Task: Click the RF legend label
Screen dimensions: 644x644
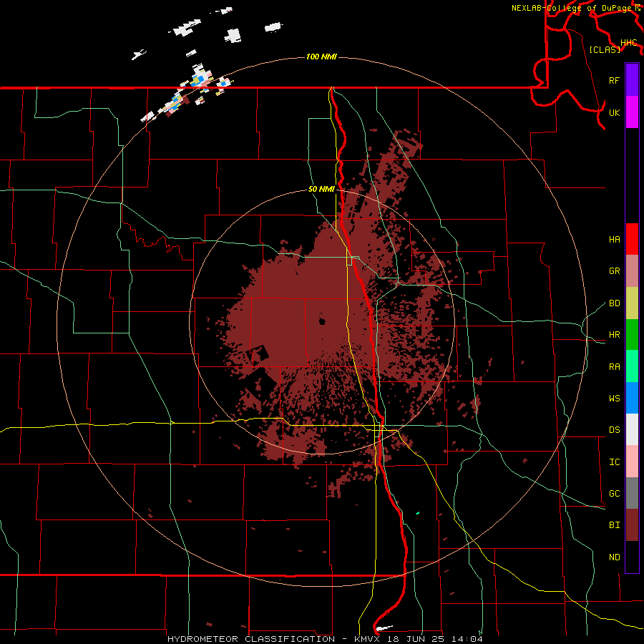Action: click(x=614, y=80)
